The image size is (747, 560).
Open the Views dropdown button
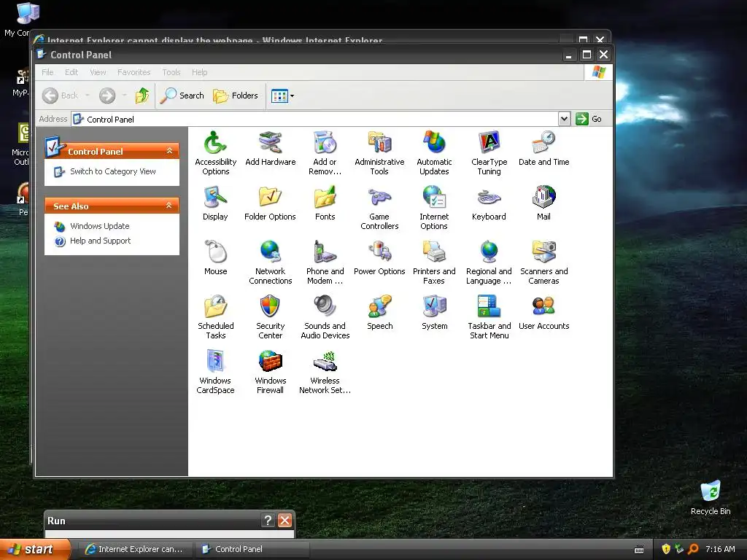click(282, 96)
